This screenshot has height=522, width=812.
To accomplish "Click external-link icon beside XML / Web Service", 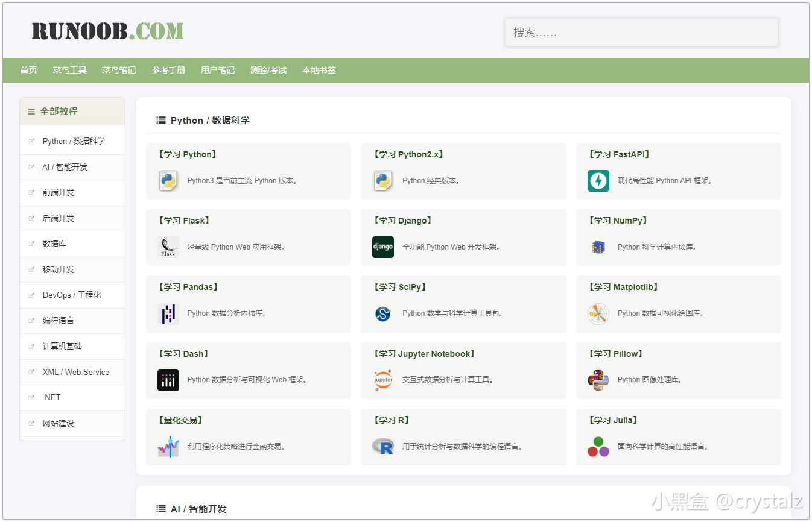I will [31, 373].
